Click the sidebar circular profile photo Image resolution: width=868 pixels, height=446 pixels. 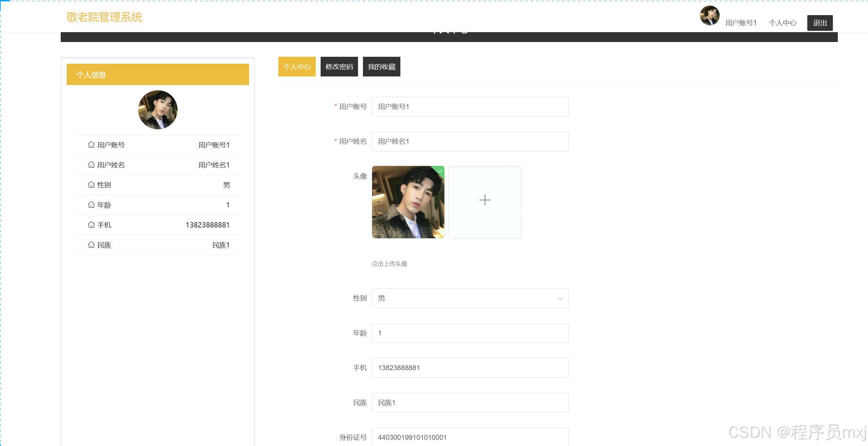point(158,110)
